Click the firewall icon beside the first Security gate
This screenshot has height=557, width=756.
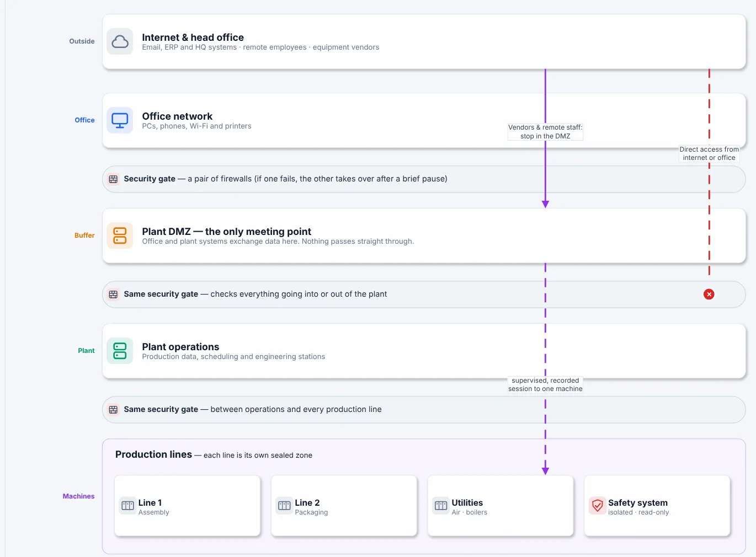click(113, 179)
